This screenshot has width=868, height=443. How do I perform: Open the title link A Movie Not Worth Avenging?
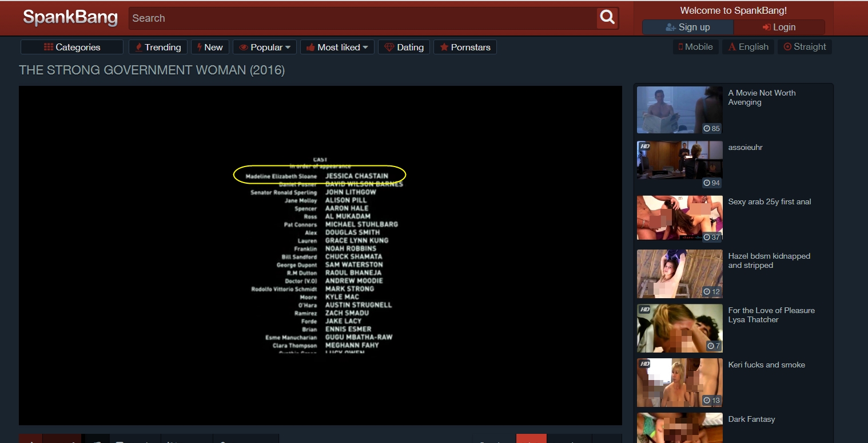[x=762, y=97]
